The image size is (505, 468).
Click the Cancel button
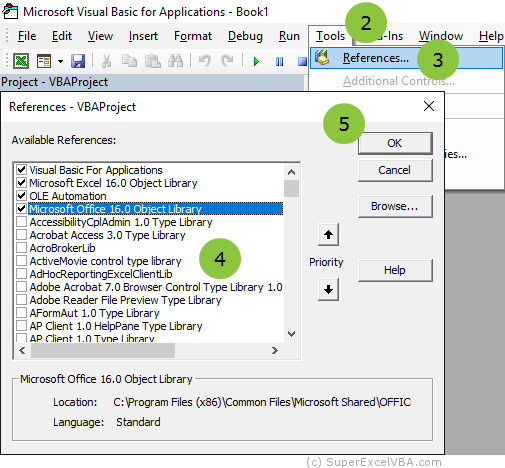[x=395, y=170]
